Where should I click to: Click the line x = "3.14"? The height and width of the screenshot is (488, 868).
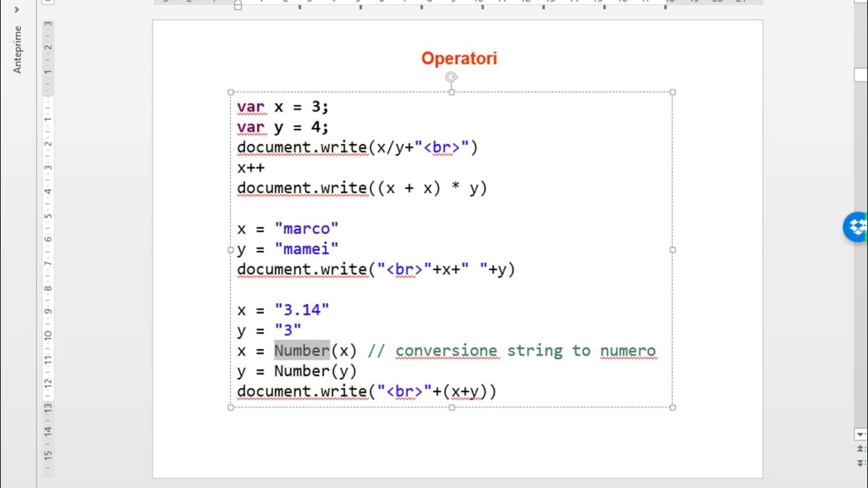coord(283,310)
